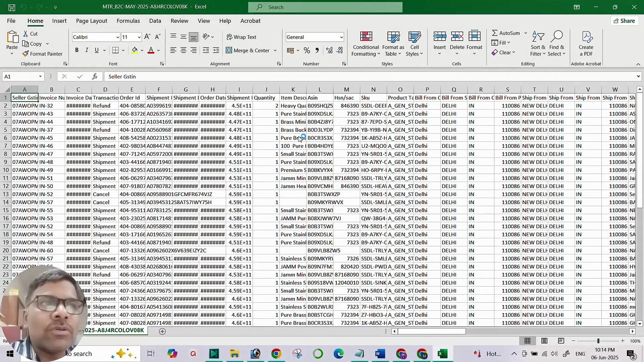
Task: Open Find & Select menu
Action: [556, 44]
